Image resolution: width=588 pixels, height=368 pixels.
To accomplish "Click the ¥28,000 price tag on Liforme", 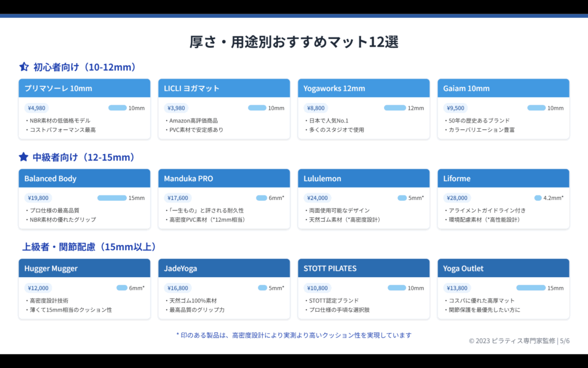I will tap(457, 198).
